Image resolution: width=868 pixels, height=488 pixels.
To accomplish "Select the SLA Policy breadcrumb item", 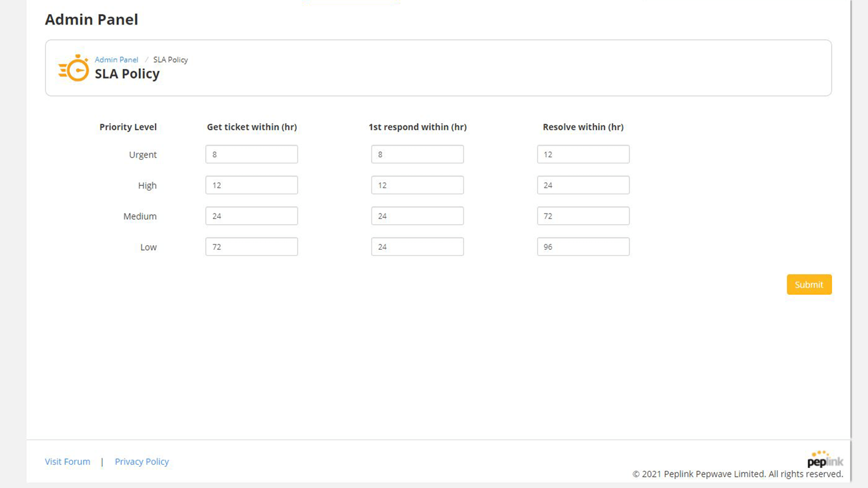I will 170,60.
